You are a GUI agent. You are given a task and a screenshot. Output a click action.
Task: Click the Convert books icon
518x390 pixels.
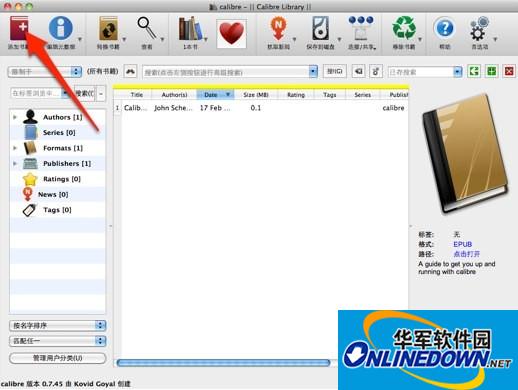pos(108,29)
